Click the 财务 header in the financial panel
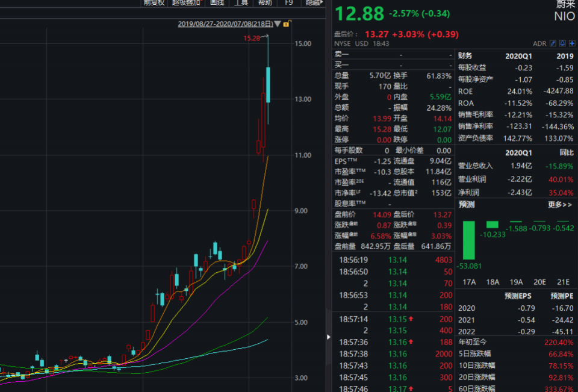This screenshot has width=578, height=392. 465,56
